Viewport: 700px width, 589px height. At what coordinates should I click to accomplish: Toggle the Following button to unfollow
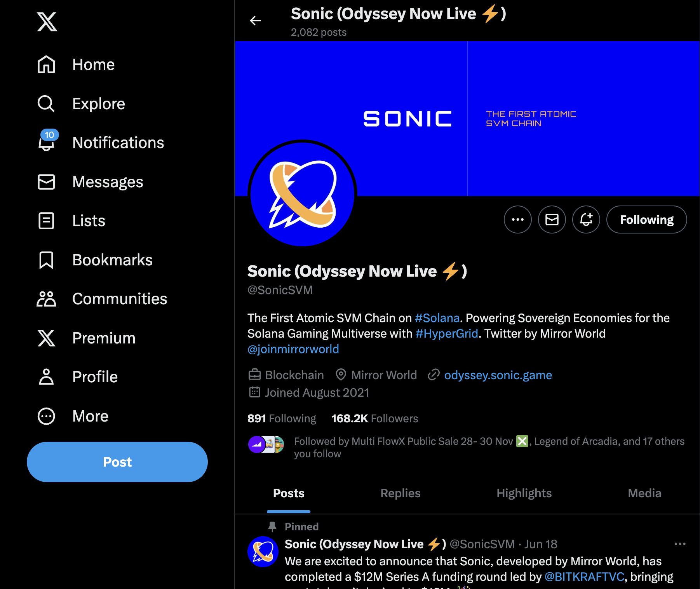coord(646,220)
